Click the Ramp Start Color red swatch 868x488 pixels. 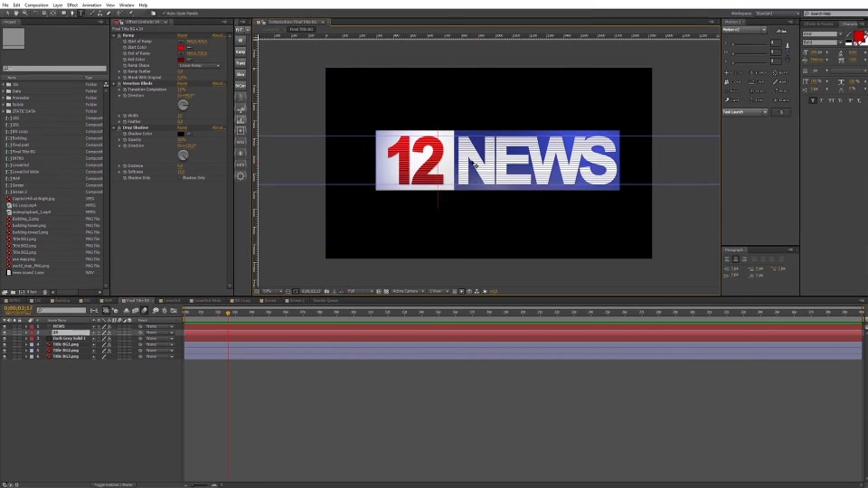181,48
